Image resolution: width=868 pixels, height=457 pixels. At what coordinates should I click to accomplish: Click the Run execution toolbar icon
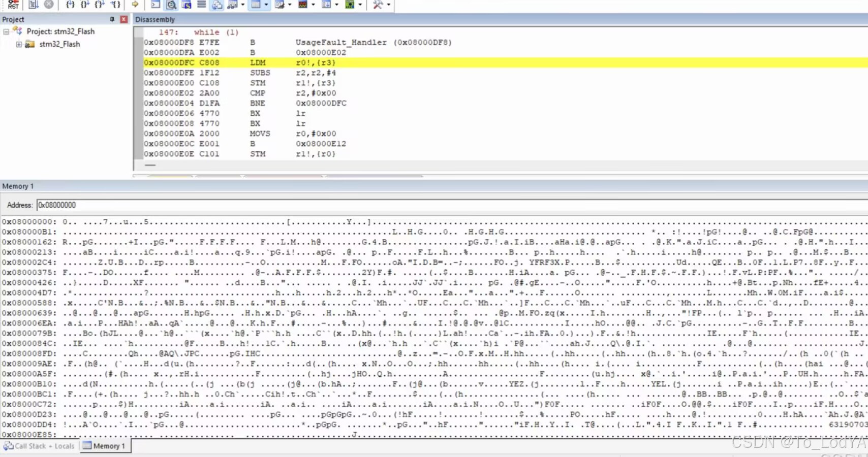34,5
